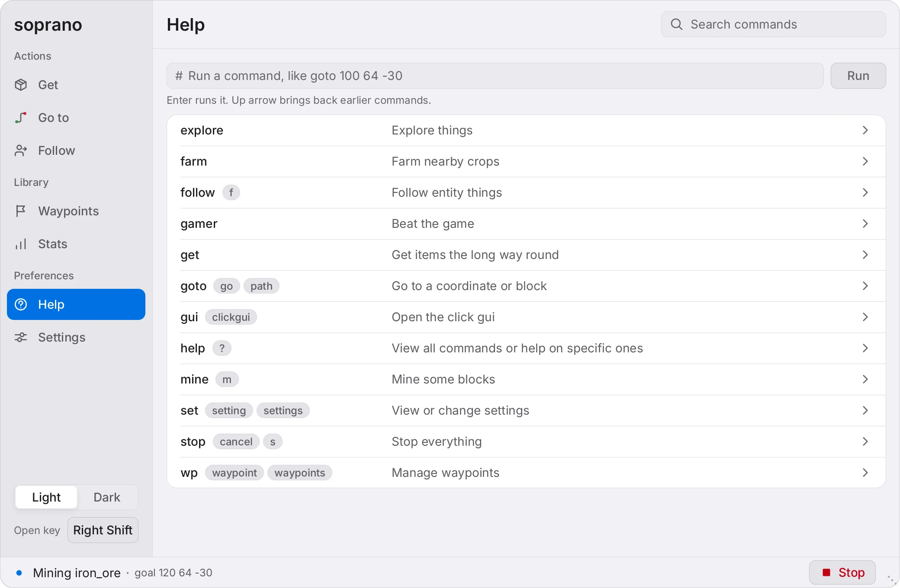The width and height of the screenshot is (900, 588).
Task: Click the search magnifier icon
Action: tap(677, 24)
